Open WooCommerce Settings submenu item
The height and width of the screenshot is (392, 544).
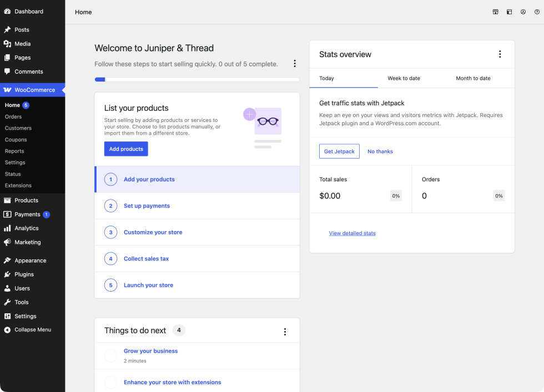(x=15, y=162)
